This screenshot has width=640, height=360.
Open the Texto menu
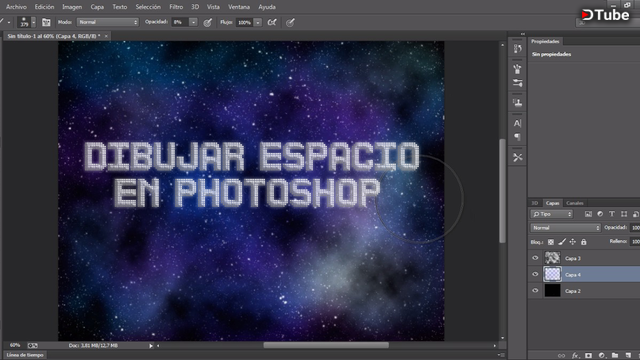coord(120,7)
